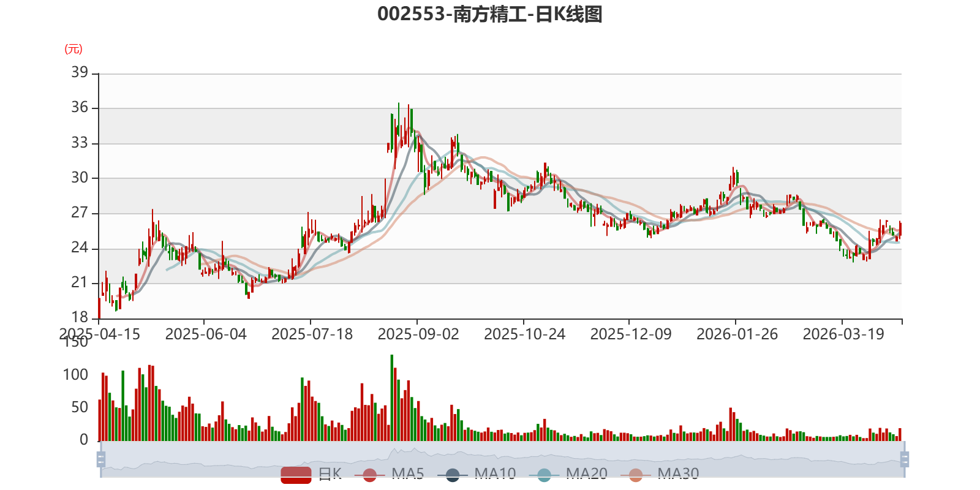Click the 2025-04-15 date axis label
This screenshot has width=980, height=490.
pos(100,334)
